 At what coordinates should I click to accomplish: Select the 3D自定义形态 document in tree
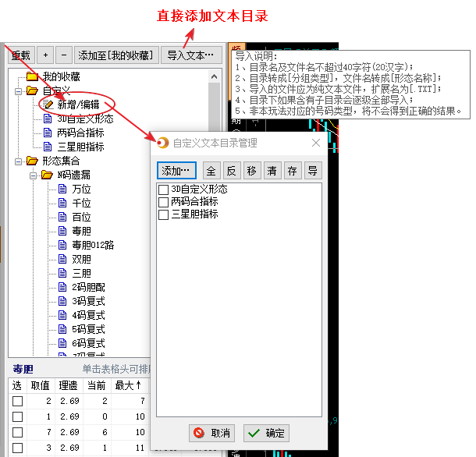84,119
